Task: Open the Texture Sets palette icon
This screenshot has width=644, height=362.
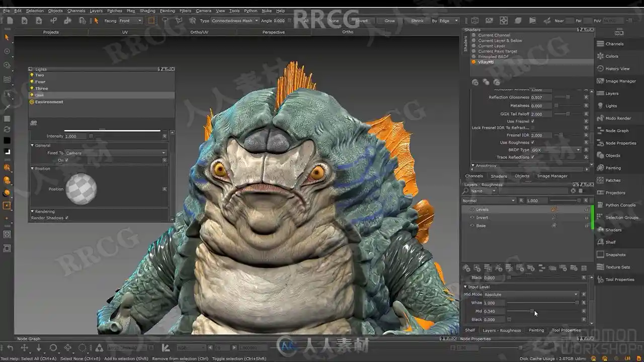Action: [x=600, y=267]
